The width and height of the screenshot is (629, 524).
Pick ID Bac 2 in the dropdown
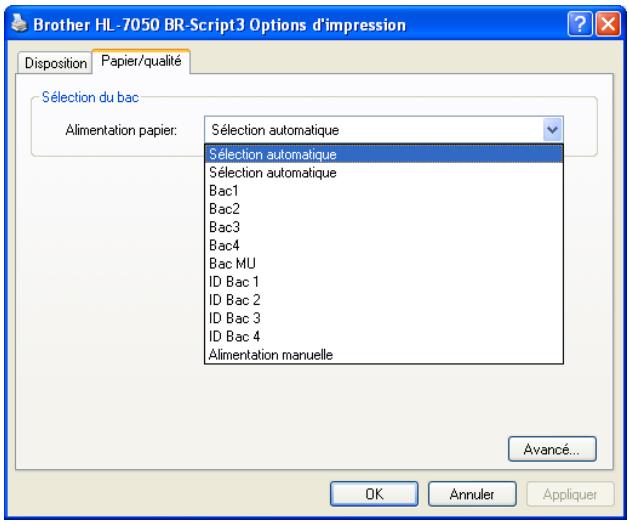383,300
